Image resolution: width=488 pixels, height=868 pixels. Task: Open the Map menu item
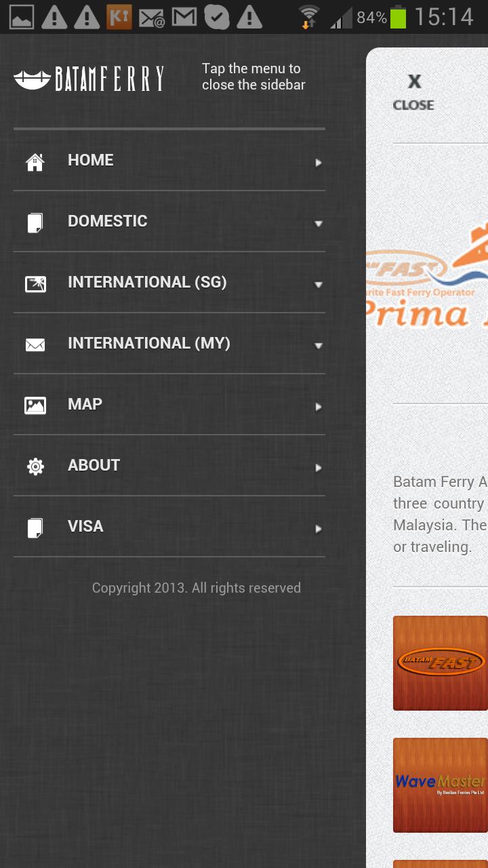85,404
